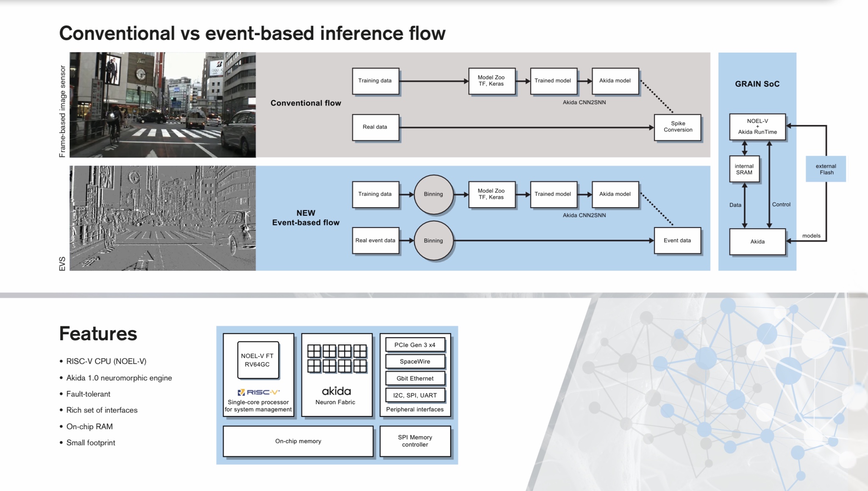Select the 'Conventional flow' label
This screenshot has height=491, width=868.
click(x=306, y=103)
